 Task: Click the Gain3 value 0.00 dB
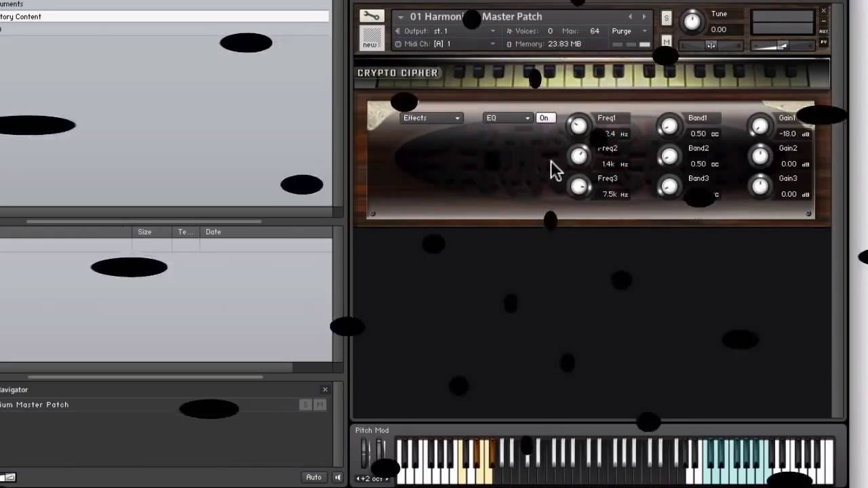(795, 195)
